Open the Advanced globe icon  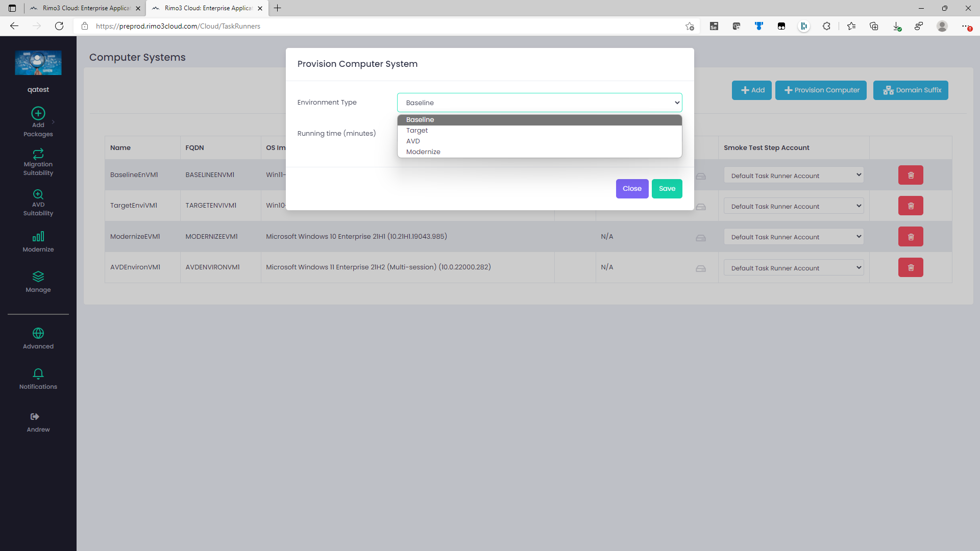[x=38, y=333]
